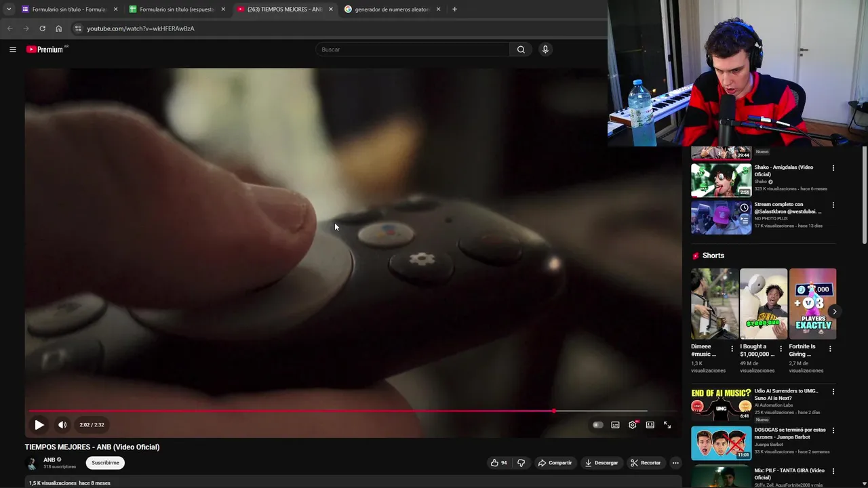Download the video with Descargar
Image resolution: width=868 pixels, height=488 pixels.
point(601,463)
